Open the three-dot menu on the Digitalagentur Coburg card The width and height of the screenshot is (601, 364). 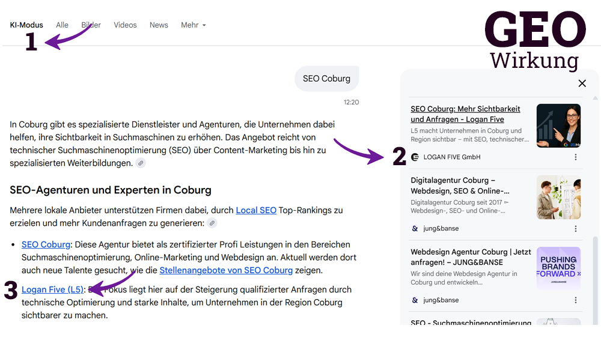click(576, 228)
